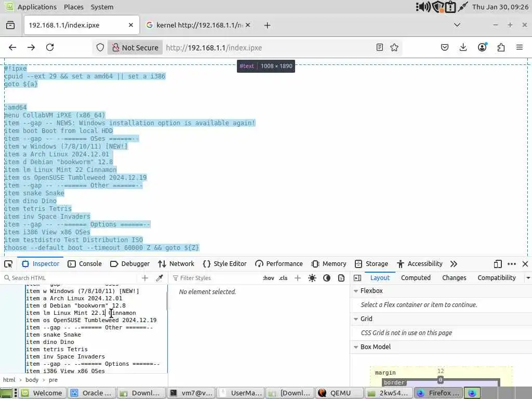Open the Memory panel

(x=329, y=264)
